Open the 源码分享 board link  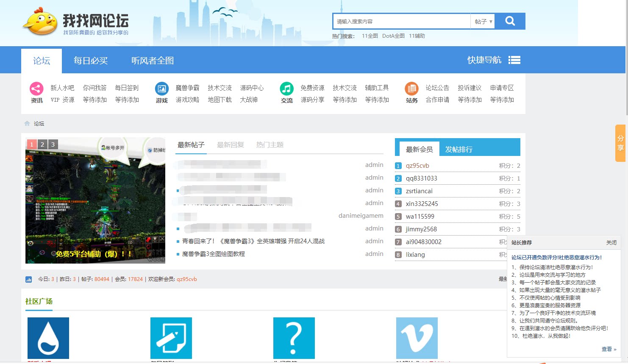point(312,100)
